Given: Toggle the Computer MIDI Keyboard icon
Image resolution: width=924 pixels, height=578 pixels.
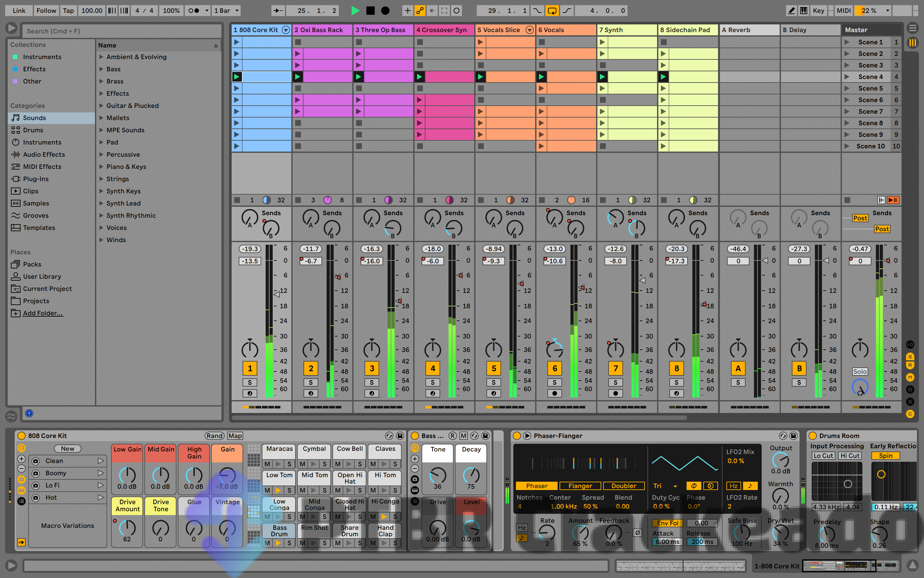Looking at the screenshot, I should coord(804,11).
